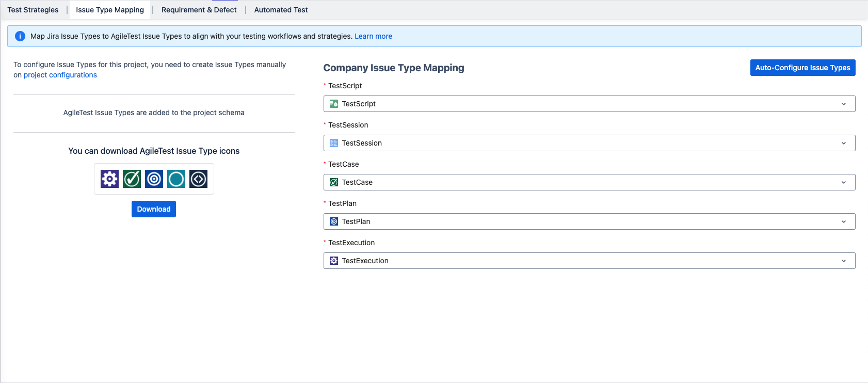
Task: Click the TestPlan field label
Action: coord(343,203)
